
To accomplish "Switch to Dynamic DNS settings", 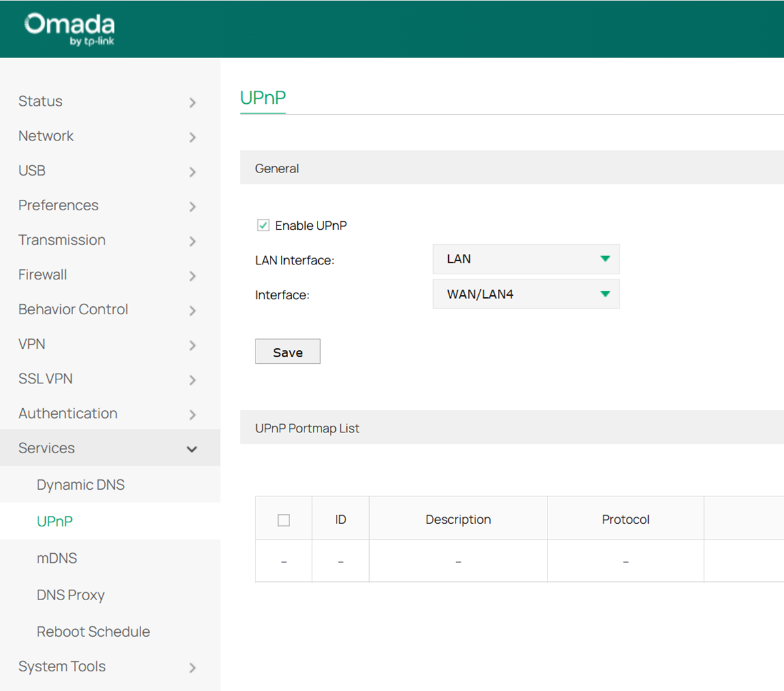I will pyautogui.click(x=80, y=485).
